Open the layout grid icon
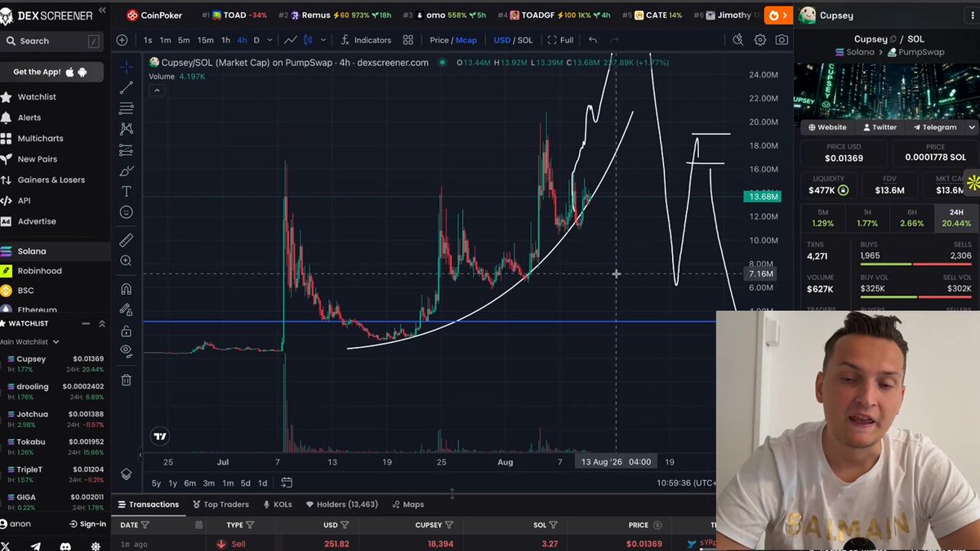Image resolution: width=980 pixels, height=551 pixels. [408, 40]
